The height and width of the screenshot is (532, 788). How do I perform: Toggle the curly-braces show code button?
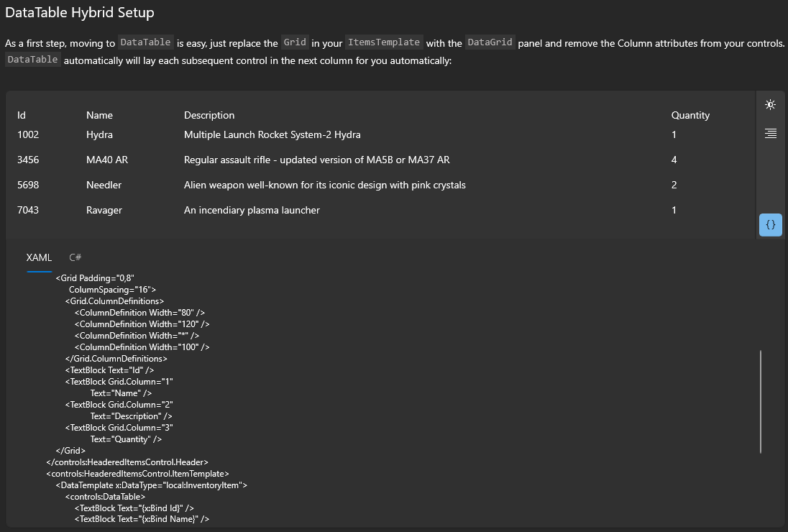(x=770, y=225)
